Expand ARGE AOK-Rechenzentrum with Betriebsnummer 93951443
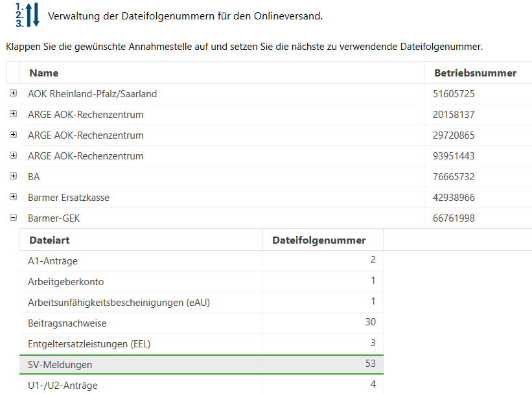 pyautogui.click(x=13, y=156)
